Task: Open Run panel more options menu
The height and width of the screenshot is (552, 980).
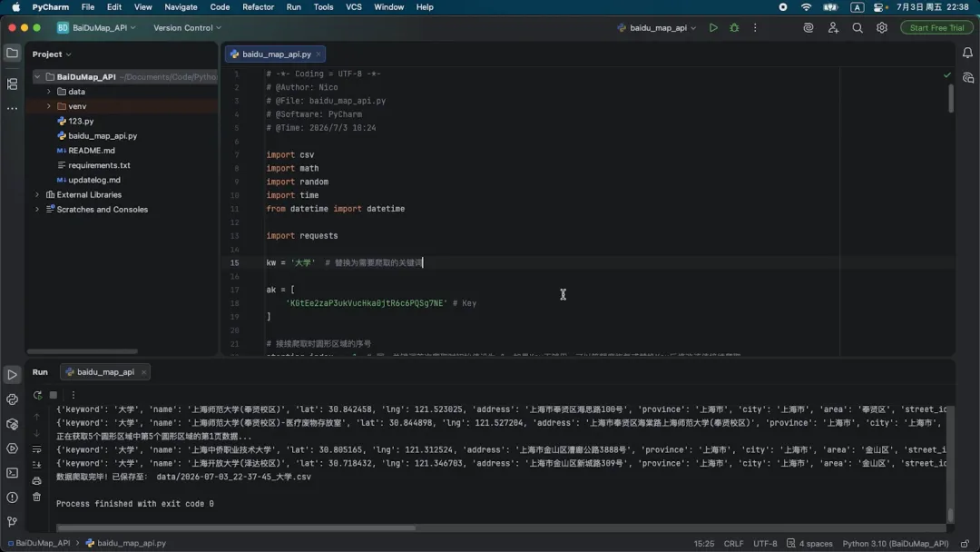Action: tap(73, 395)
